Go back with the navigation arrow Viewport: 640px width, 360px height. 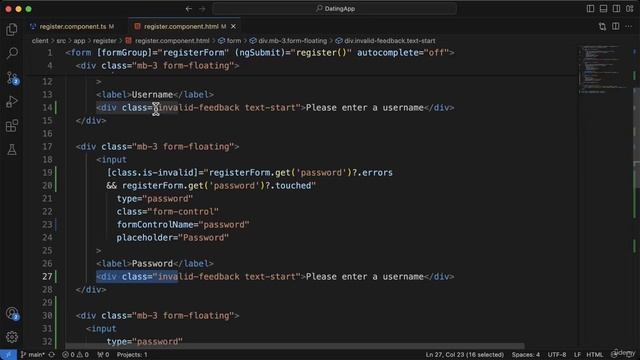point(189,9)
